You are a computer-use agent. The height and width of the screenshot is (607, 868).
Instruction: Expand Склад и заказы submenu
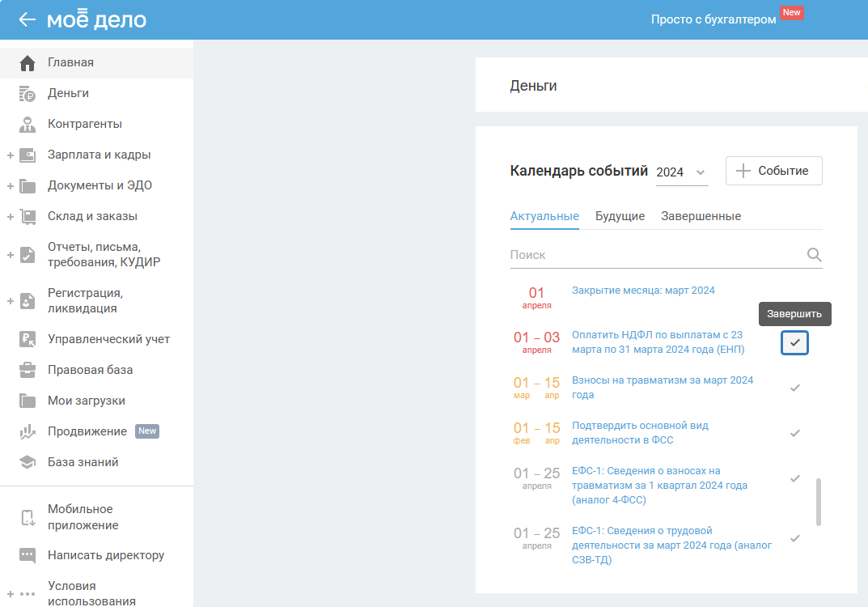pos(10,217)
